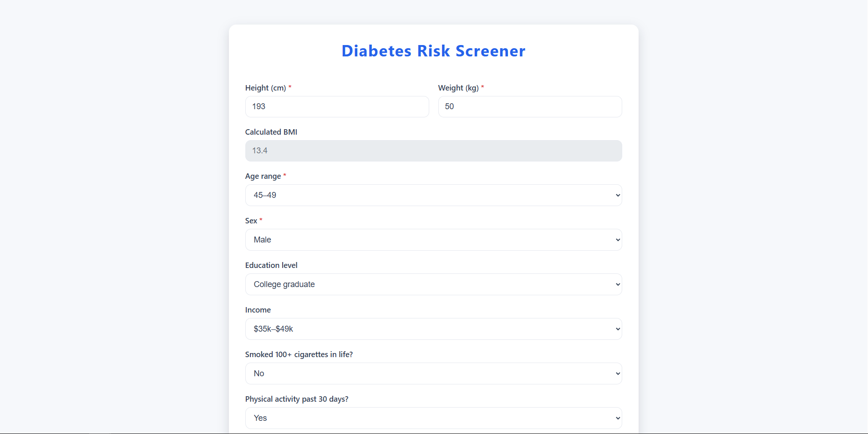Expand the Education level dropdown
This screenshot has height=434, width=868.
pyautogui.click(x=433, y=284)
